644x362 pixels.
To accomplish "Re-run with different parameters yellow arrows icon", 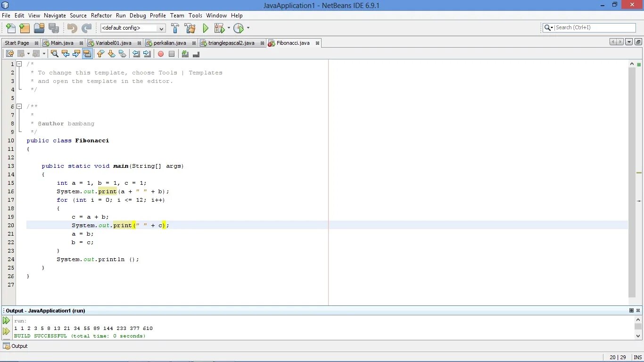I will pos(6,331).
